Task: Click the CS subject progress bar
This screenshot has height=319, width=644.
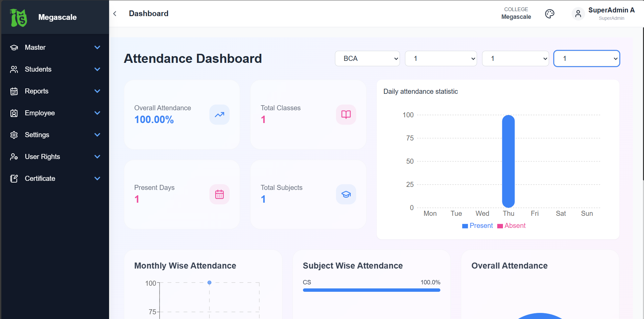Action: pos(372,290)
